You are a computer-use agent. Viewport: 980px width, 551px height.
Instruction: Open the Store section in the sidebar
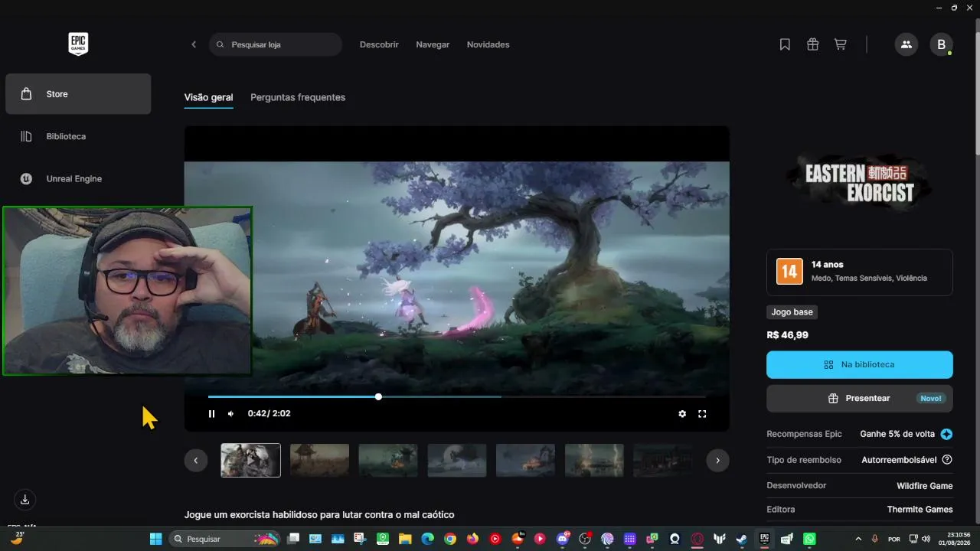(78, 94)
